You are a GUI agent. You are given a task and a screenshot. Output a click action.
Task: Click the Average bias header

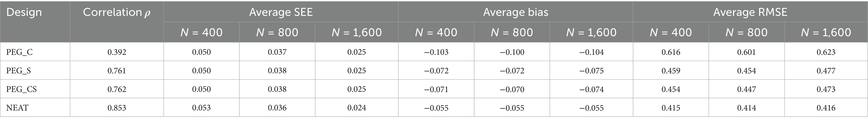point(516,13)
